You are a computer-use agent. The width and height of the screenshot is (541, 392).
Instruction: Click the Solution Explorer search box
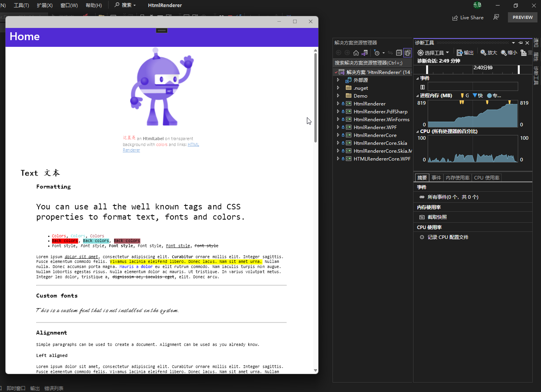tap(372, 63)
